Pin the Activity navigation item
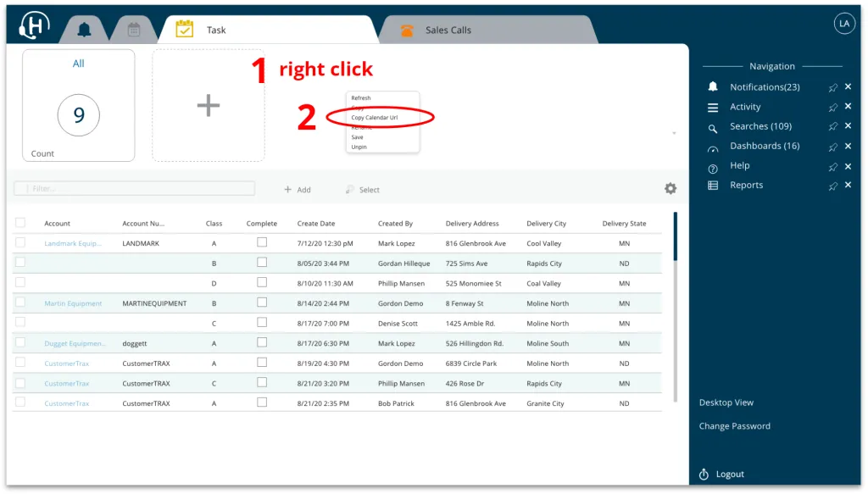Image resolution: width=868 pixels, height=494 pixels. tap(832, 108)
